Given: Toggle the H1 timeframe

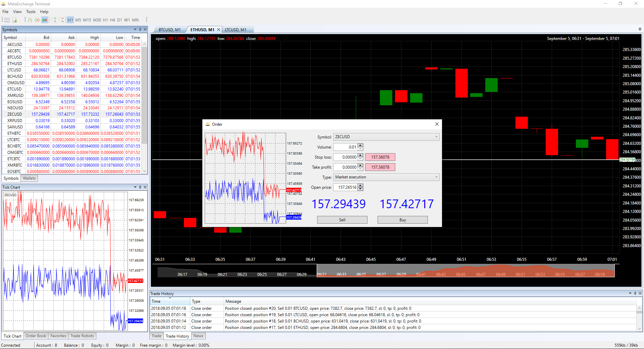Looking at the screenshot, I should pos(105,20).
